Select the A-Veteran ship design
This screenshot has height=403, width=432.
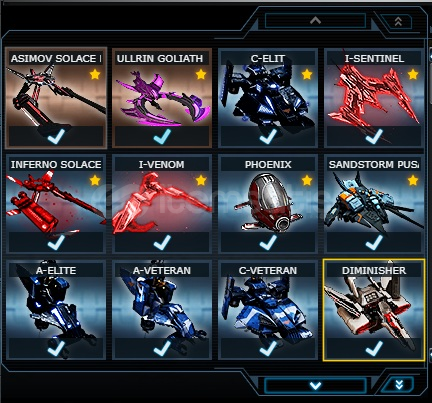click(162, 310)
